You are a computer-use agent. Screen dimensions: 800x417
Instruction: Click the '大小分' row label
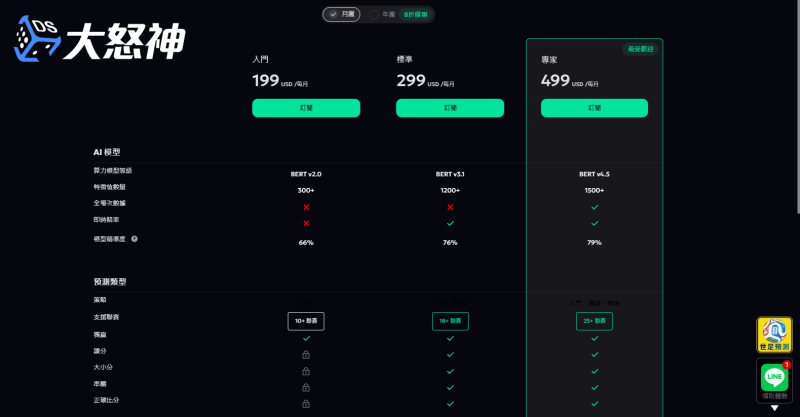point(103,367)
